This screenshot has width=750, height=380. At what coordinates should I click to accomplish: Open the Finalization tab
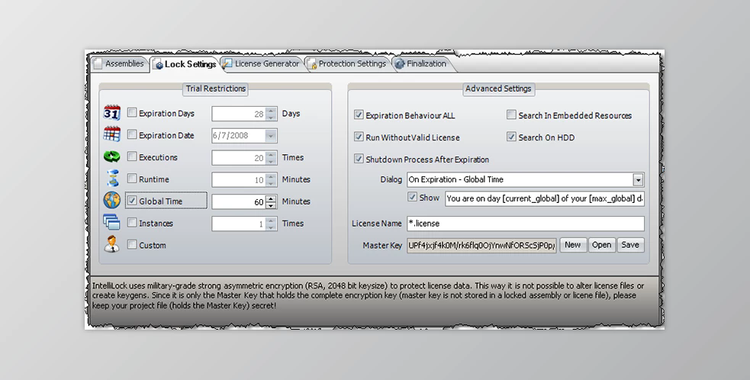[x=421, y=64]
